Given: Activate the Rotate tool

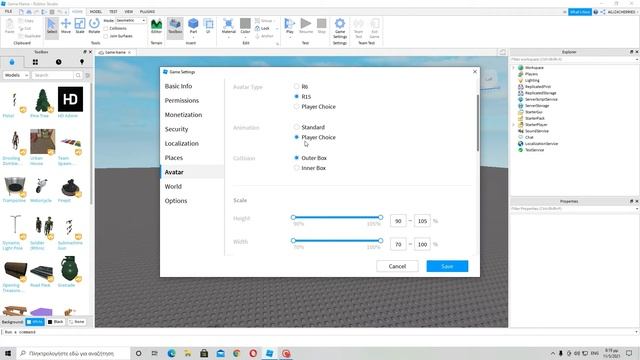Looking at the screenshot, I should (94, 26).
